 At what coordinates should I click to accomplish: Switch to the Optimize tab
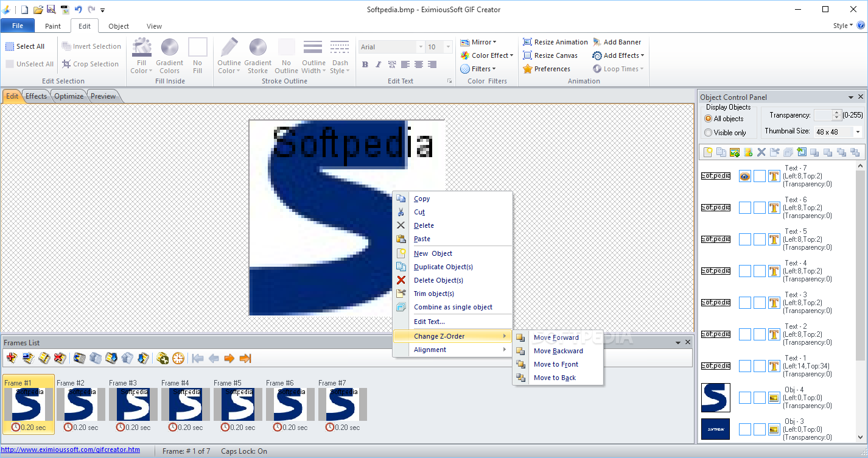coord(69,96)
